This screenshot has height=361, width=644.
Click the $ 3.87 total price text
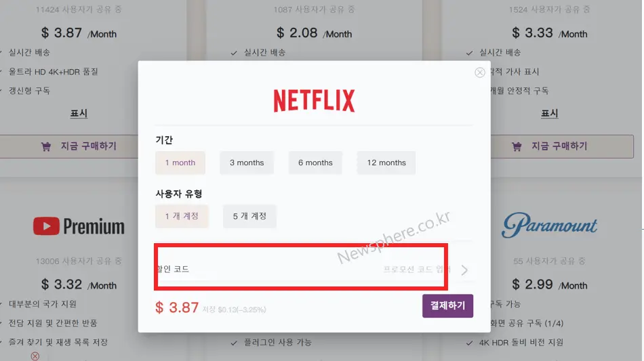point(177,307)
